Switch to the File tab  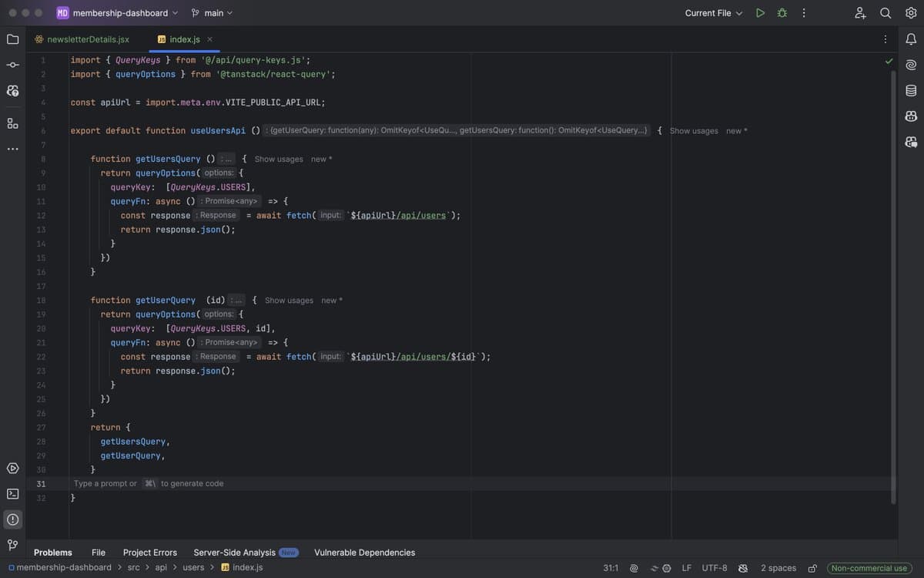[99, 553]
